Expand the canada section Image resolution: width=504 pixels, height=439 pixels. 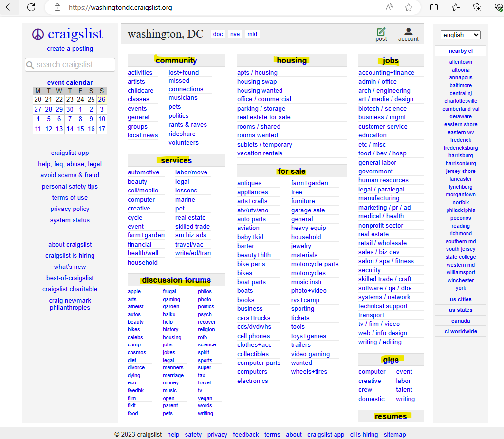pyautogui.click(x=461, y=321)
